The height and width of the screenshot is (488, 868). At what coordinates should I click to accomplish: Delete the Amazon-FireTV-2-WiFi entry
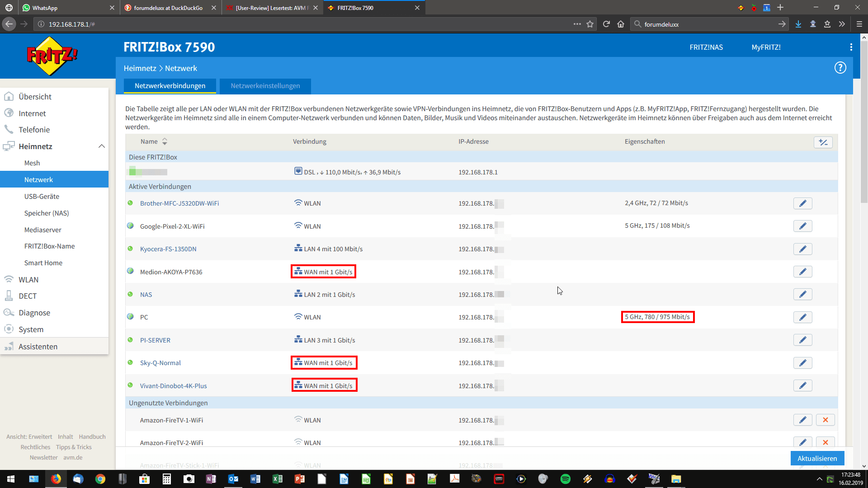[x=825, y=442]
